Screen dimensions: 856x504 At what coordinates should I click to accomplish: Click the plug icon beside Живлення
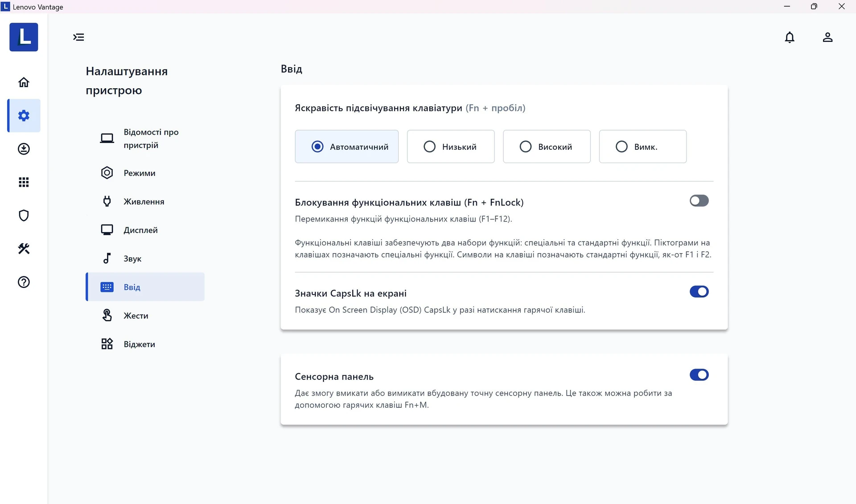107,201
